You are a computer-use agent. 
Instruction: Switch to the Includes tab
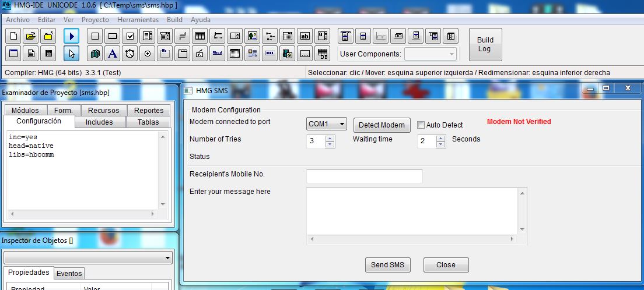click(x=99, y=122)
